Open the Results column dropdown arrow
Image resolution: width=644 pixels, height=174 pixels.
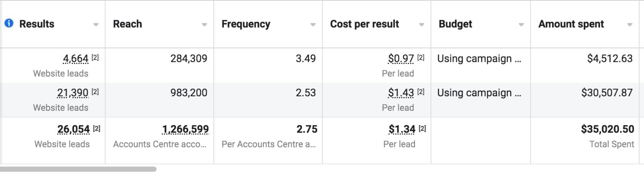(96, 25)
